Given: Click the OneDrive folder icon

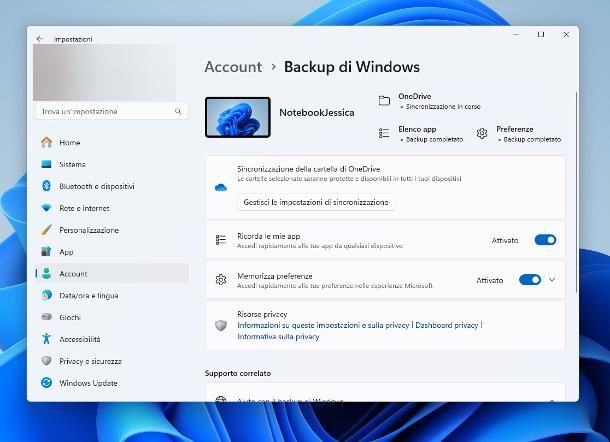Looking at the screenshot, I should 384,101.
